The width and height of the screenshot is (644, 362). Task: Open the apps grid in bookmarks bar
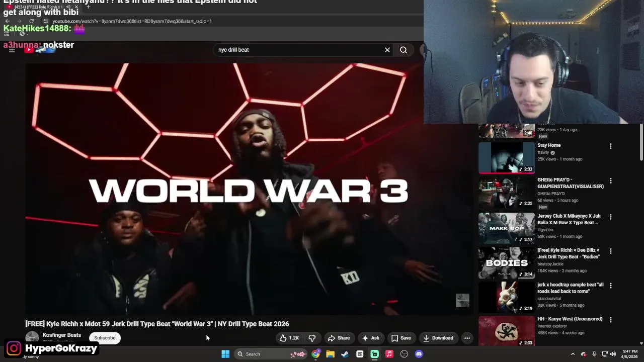click(7, 34)
